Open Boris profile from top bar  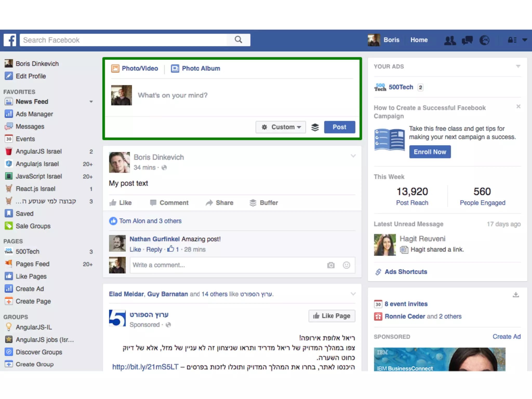pos(383,40)
